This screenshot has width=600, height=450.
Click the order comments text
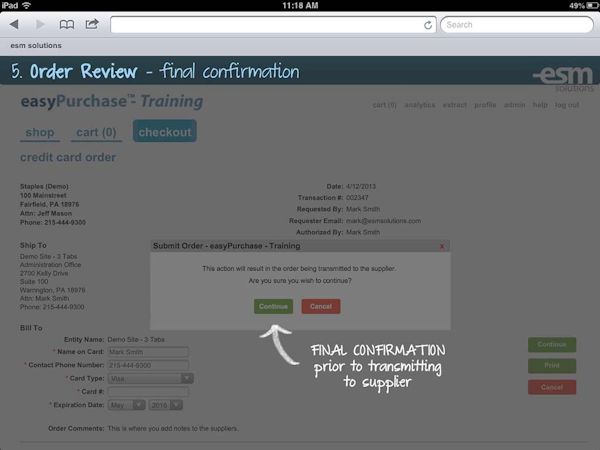173,429
